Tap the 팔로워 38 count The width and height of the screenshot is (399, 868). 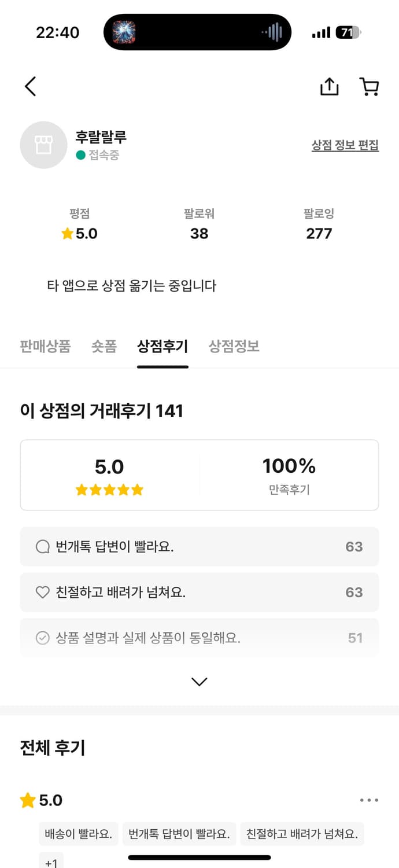coord(199,233)
